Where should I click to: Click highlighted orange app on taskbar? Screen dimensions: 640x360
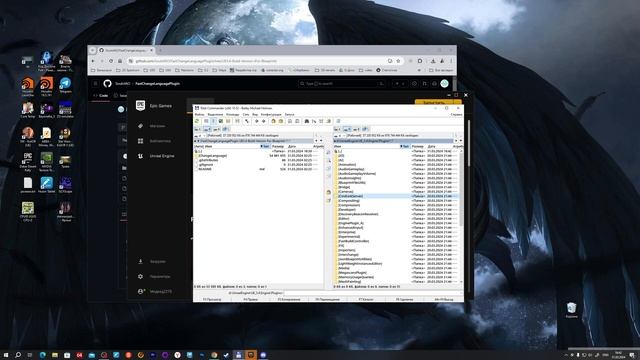251,355
